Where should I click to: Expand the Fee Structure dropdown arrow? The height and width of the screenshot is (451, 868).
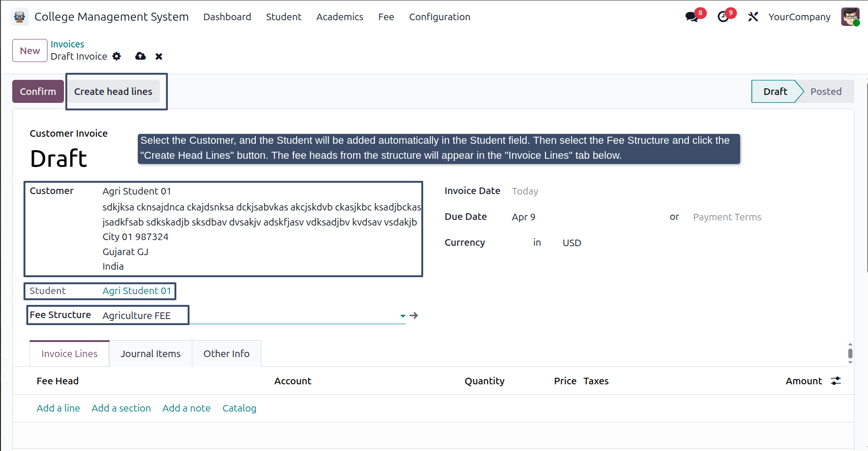403,316
